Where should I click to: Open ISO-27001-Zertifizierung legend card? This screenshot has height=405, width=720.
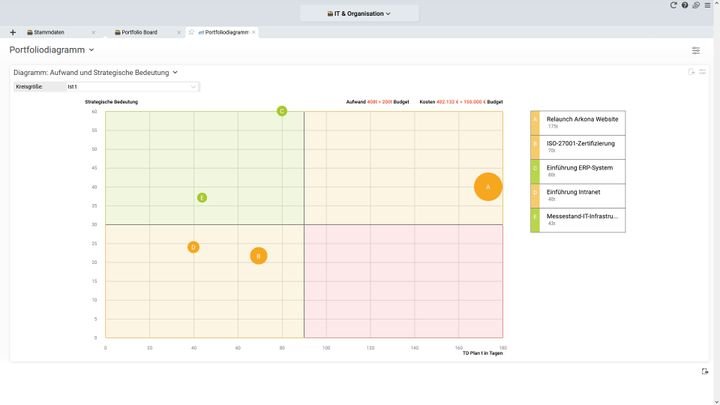pos(578,147)
